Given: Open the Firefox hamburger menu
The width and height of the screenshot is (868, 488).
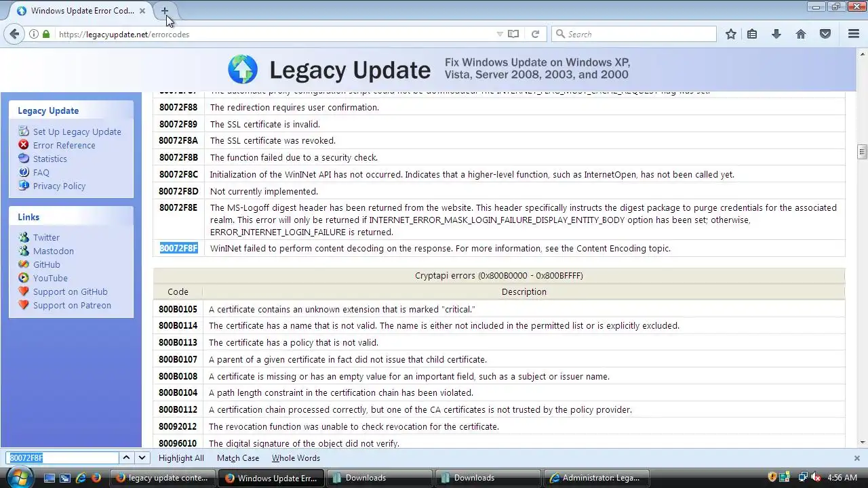Looking at the screenshot, I should tap(854, 34).
